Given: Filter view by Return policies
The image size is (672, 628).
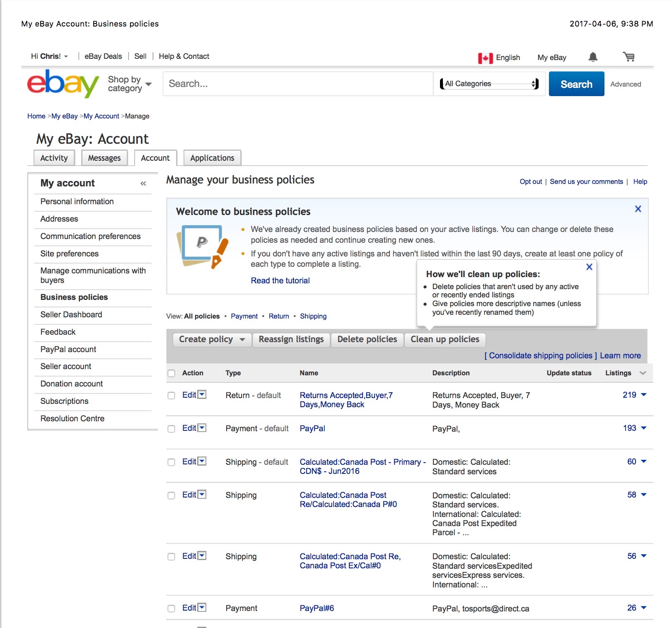Looking at the screenshot, I should point(279,316).
